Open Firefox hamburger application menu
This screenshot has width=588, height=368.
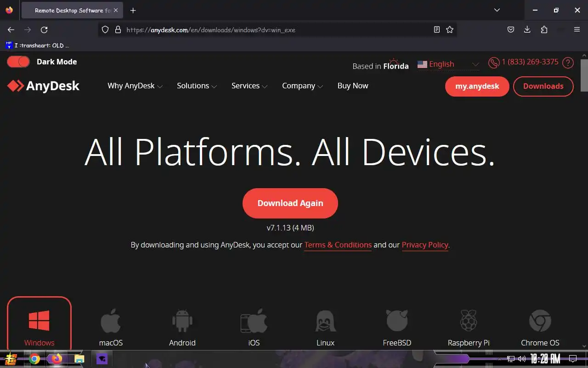coord(577,29)
